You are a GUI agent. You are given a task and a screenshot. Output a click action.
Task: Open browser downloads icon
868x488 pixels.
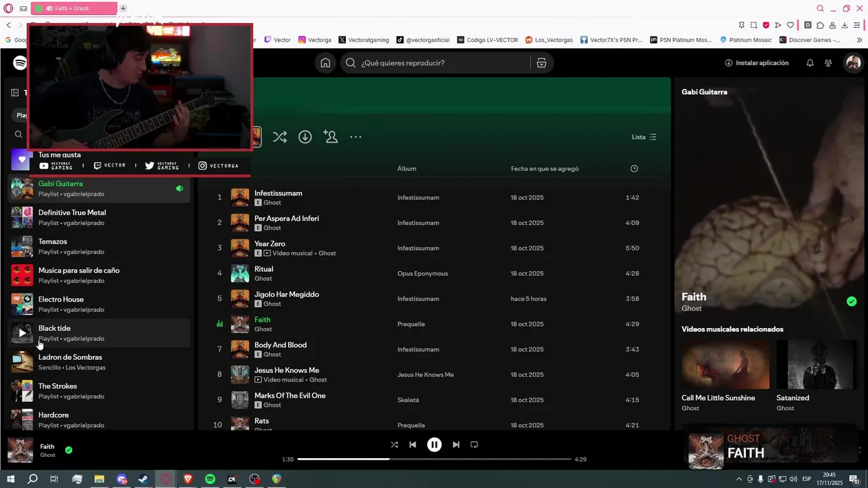pos(844,25)
